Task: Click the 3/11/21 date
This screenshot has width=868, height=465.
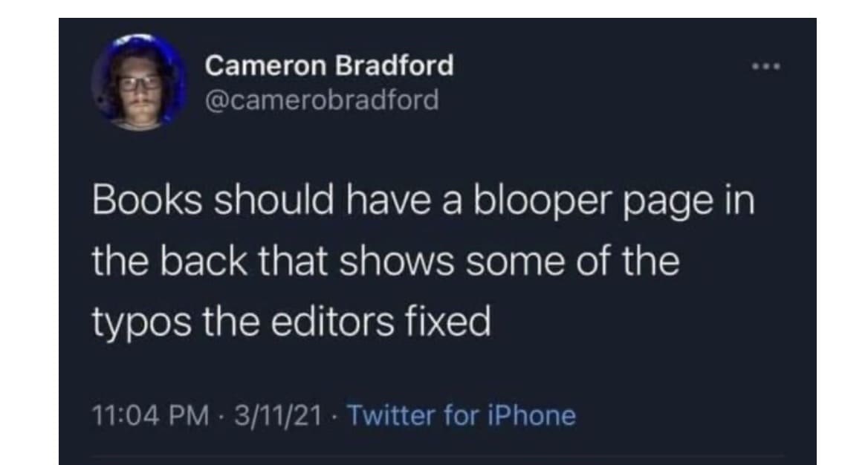Action: click(278, 416)
